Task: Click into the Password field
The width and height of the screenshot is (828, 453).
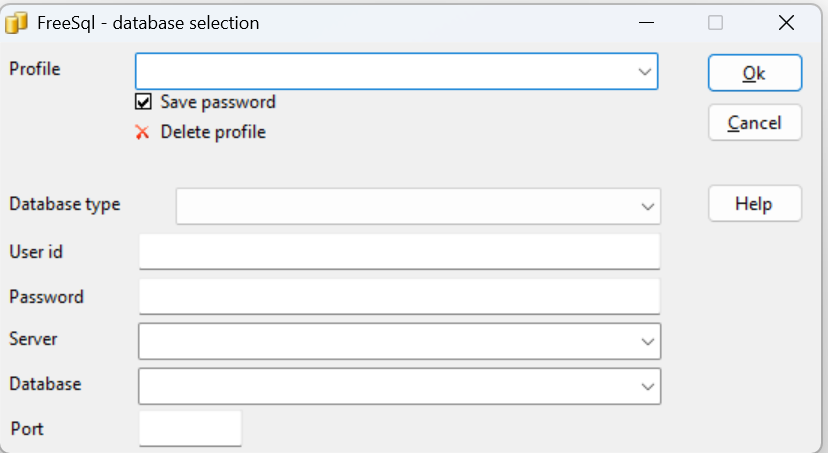Action: tap(400, 297)
